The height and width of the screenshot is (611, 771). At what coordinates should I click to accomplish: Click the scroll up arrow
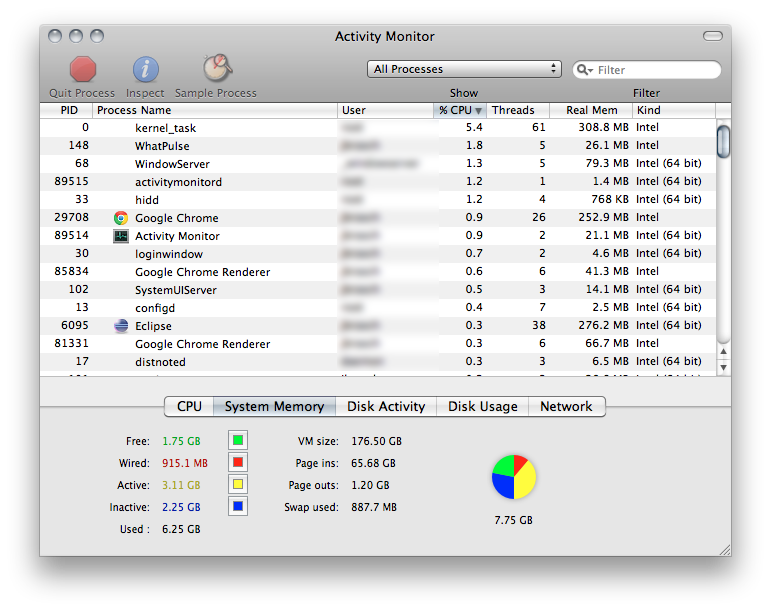coord(723,351)
